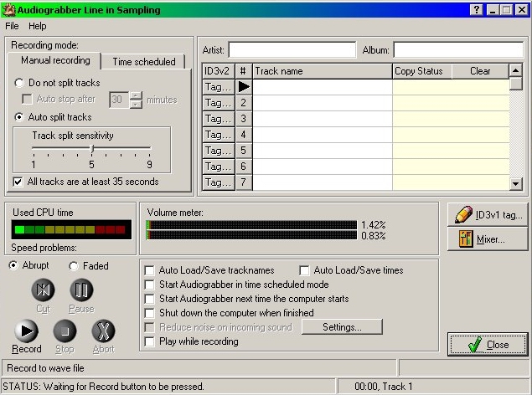Enable Play while recording
Screen dimensions: 532x395
(x=149, y=341)
